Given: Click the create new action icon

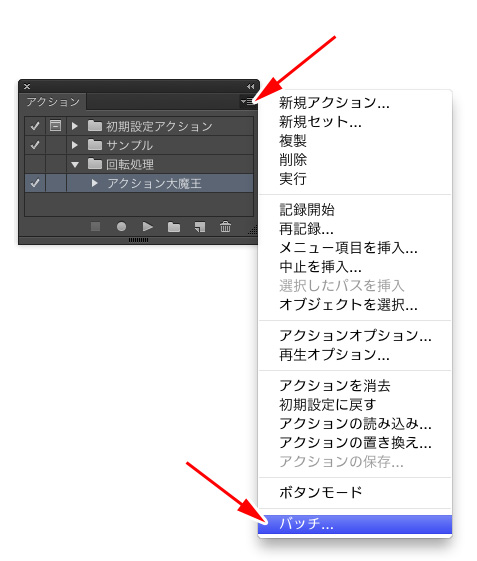Looking at the screenshot, I should [200, 226].
